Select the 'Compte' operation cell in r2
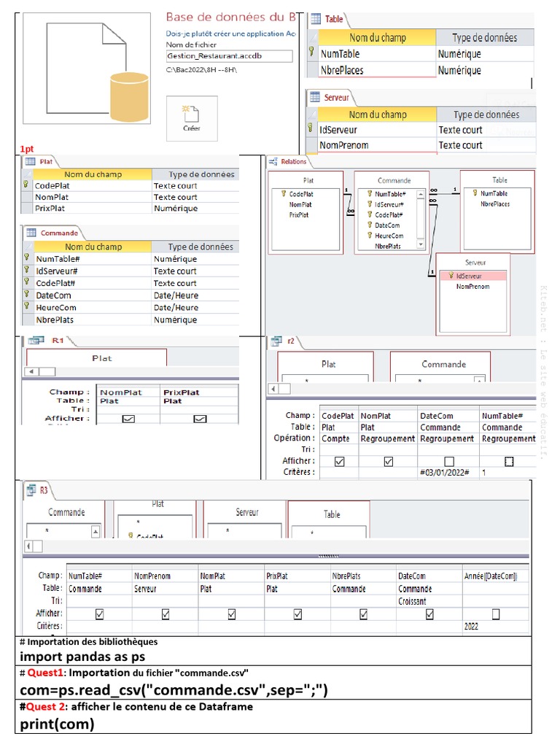This screenshot has height=747, width=560. click(339, 438)
